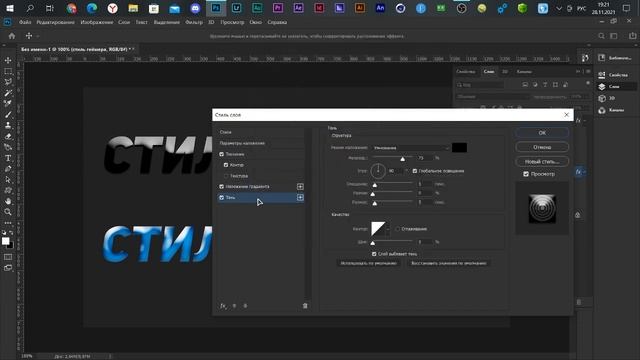Select the Magic Wand tool
The width and height of the screenshot is (640, 360).
coord(8,93)
